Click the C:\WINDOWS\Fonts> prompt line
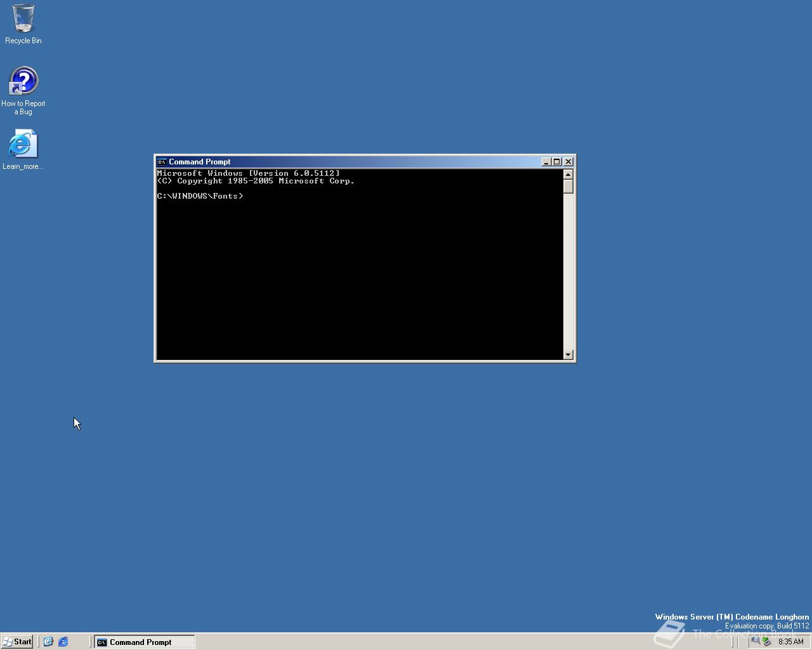 point(200,196)
